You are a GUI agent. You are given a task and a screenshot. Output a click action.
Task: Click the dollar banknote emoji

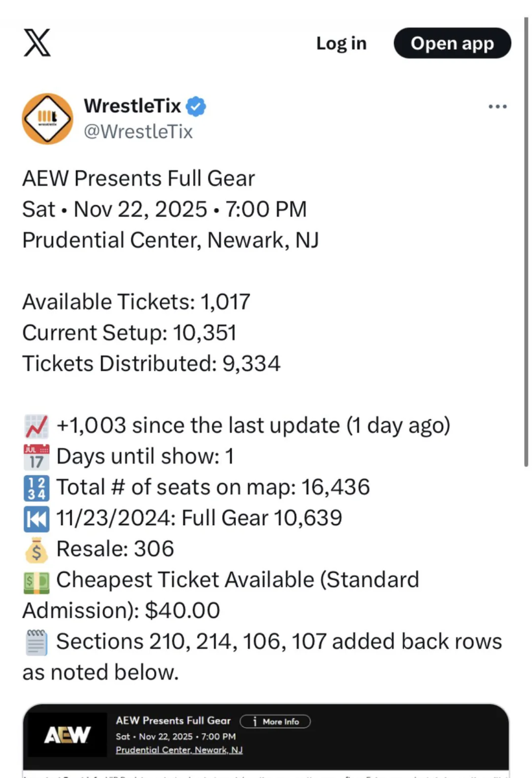point(36,580)
